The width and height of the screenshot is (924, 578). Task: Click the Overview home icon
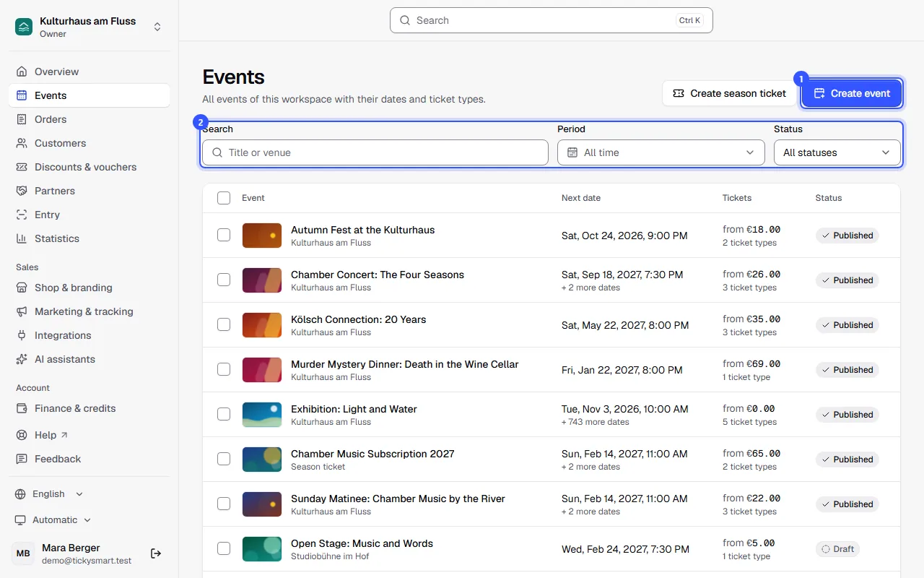point(22,72)
